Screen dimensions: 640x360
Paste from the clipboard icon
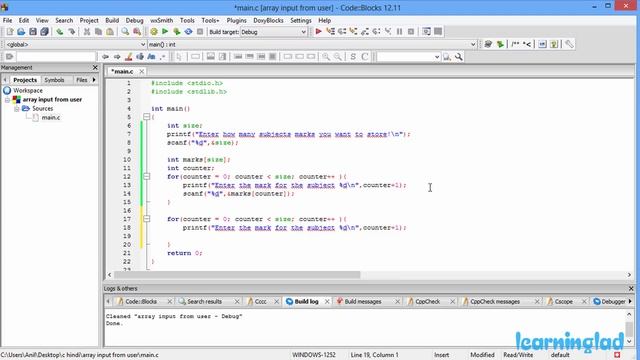(x=110, y=32)
